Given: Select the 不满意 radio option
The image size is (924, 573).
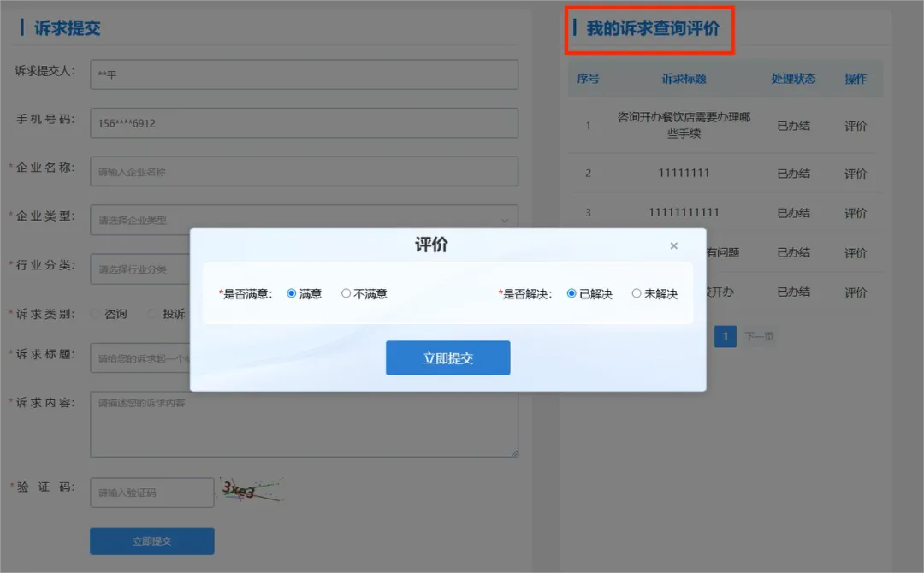Looking at the screenshot, I should coord(346,293).
